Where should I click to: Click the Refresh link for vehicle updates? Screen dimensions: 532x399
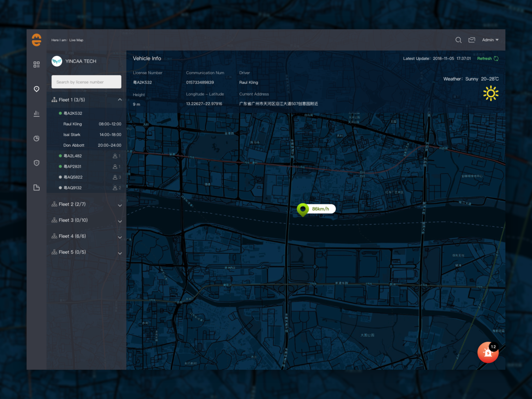(485, 59)
